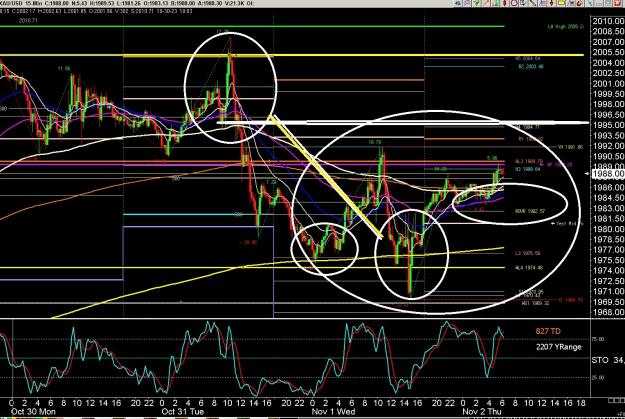This screenshot has width=625, height=419.
Task: Click the green bar chart-type icon
Action: point(496,3)
